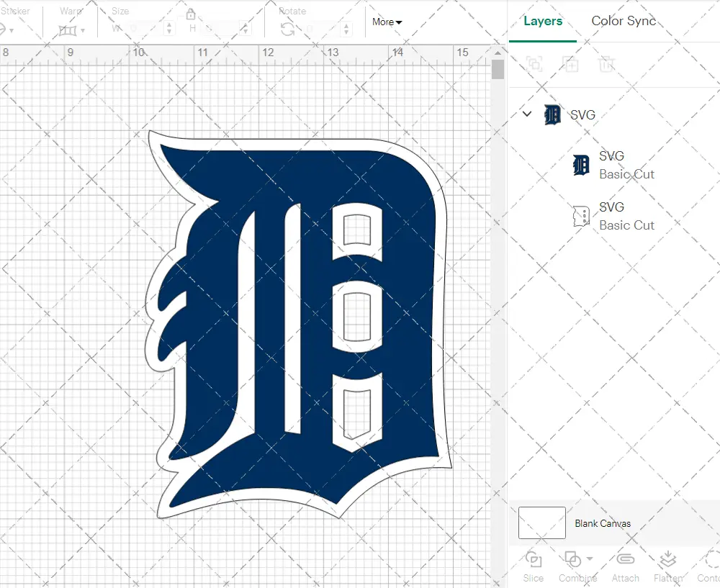Viewport: 720px width, 588px height.
Task: Click the Contour tool
Action: (709, 567)
